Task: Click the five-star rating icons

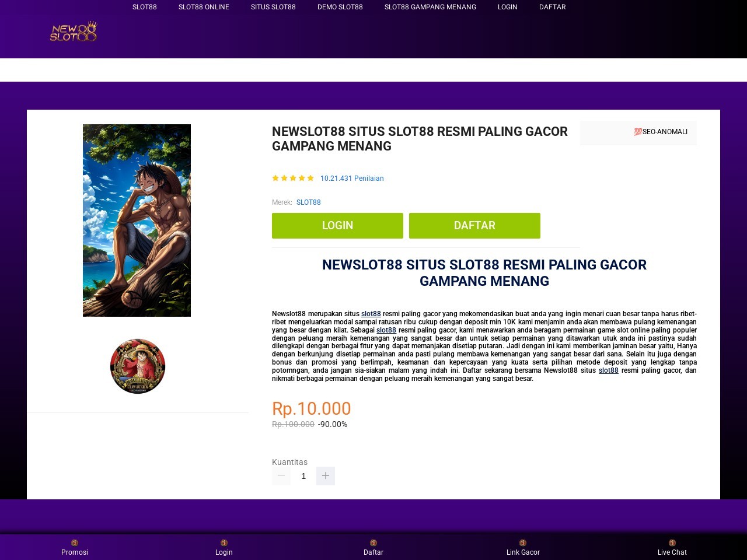Action: click(x=293, y=178)
